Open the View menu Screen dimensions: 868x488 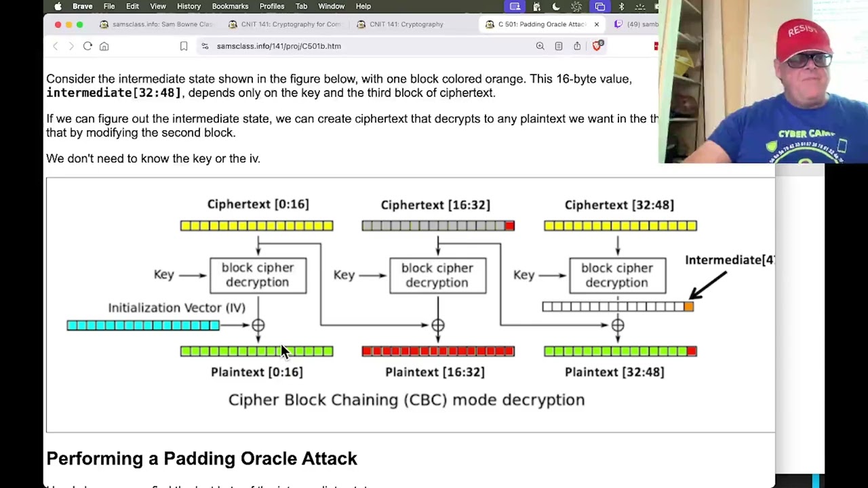158,7
